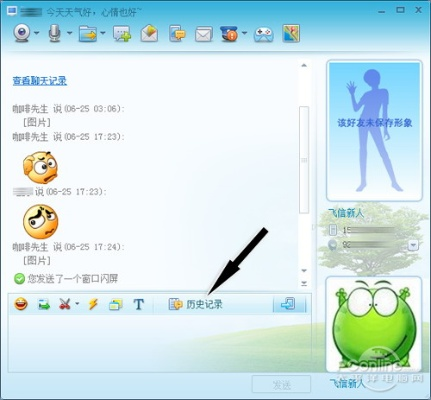
Task: Insert an emoticon from the smiley button
Action: [21, 304]
